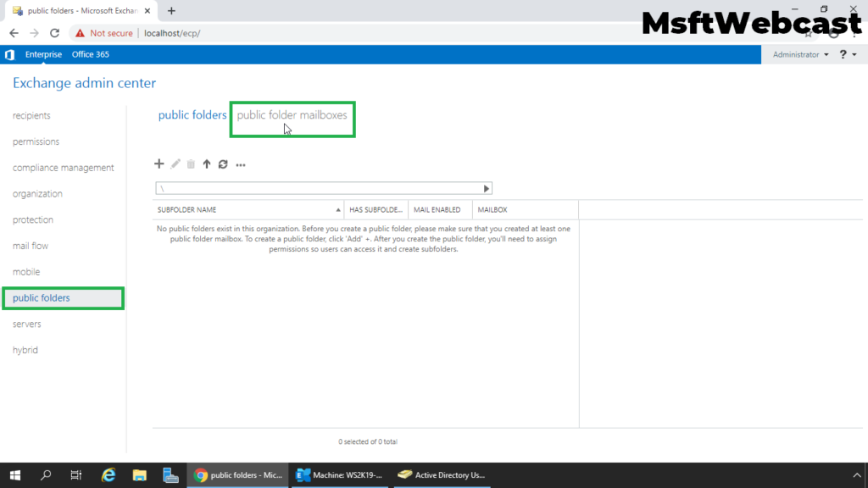
Task: Open recipients in the left navigation
Action: 31,115
